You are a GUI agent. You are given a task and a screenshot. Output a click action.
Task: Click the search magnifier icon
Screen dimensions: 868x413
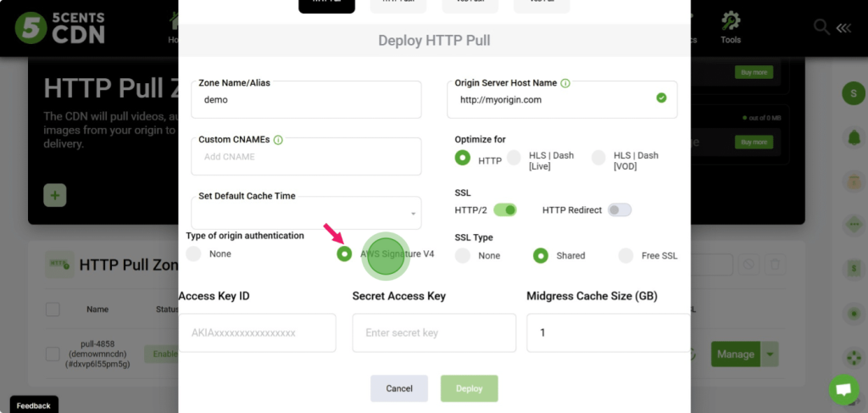click(821, 27)
